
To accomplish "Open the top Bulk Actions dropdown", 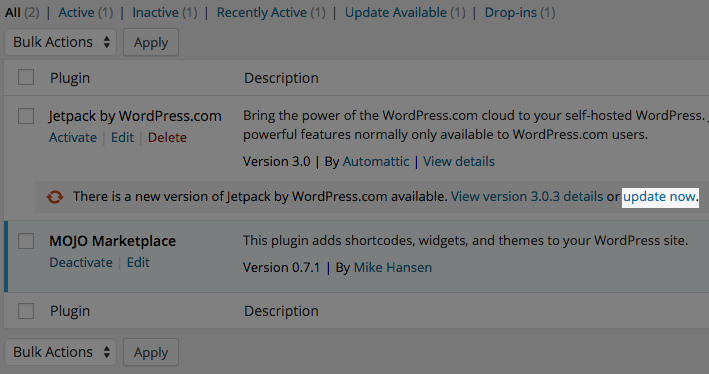I will 61,43.
